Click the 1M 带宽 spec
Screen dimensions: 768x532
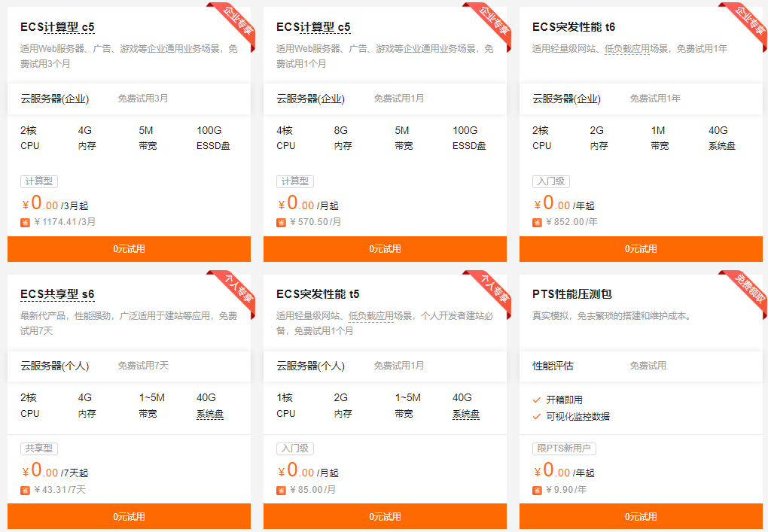[660, 138]
